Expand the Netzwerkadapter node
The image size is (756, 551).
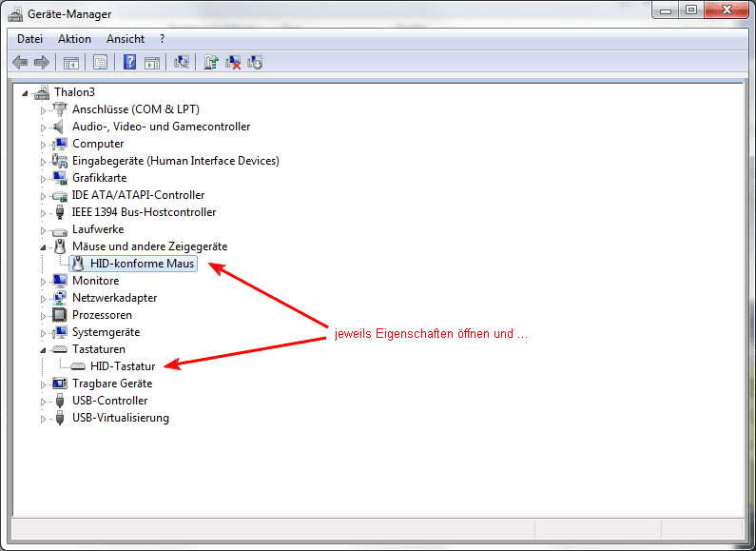pyautogui.click(x=43, y=299)
